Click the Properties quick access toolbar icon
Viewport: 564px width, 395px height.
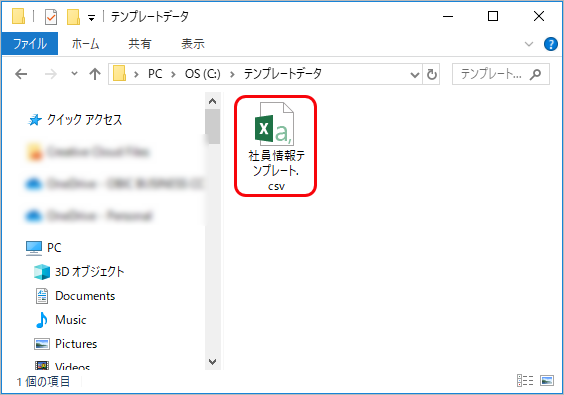coord(51,17)
